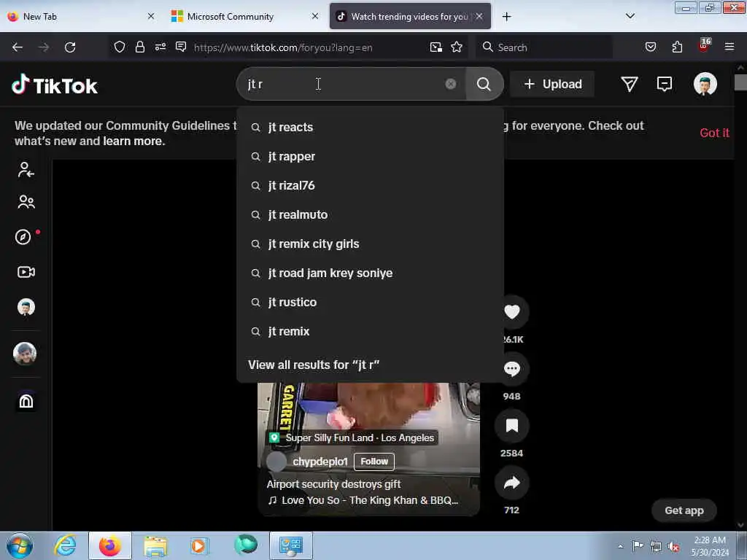Focus the Firefox address bar URL

click(x=283, y=47)
